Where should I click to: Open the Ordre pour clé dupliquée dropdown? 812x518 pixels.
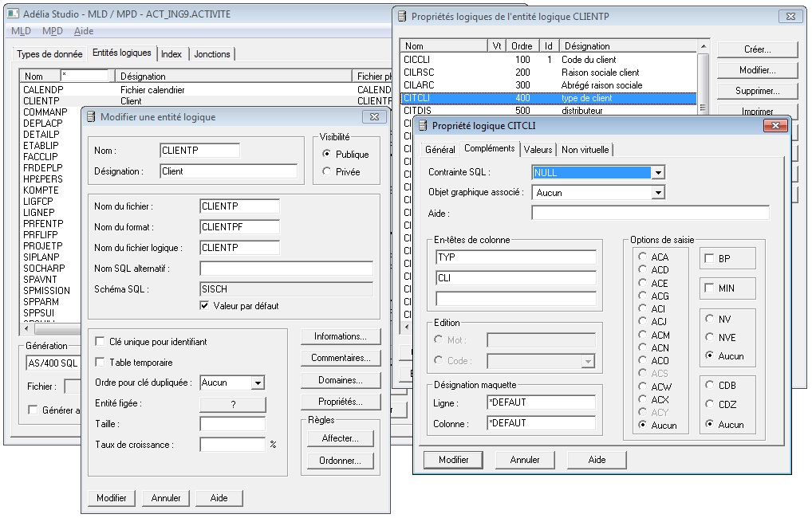click(257, 383)
